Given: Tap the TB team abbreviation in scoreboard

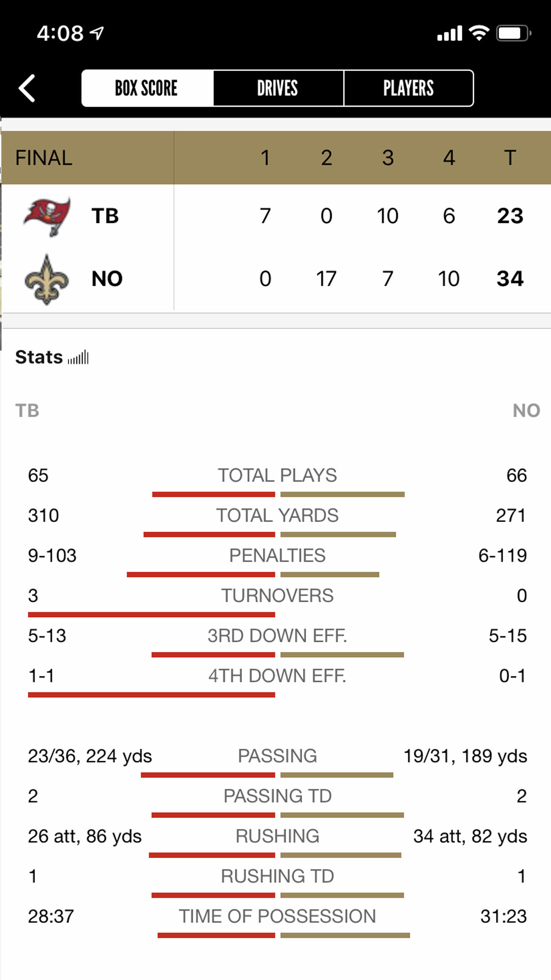Looking at the screenshot, I should point(105,216).
